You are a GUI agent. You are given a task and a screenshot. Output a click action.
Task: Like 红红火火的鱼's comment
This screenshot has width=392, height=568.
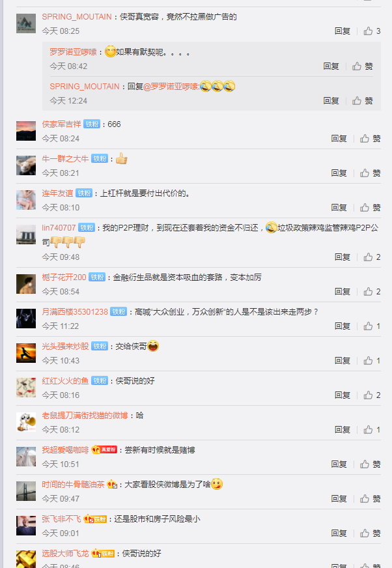coord(372,395)
